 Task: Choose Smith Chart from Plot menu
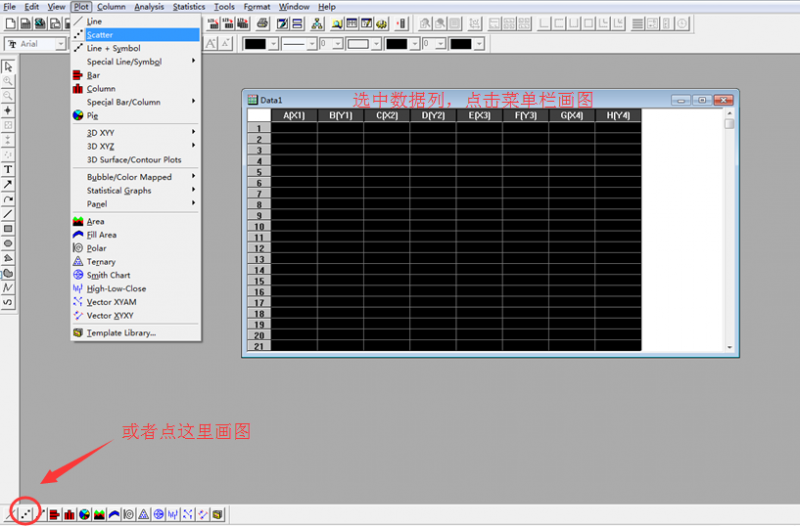pos(135,275)
